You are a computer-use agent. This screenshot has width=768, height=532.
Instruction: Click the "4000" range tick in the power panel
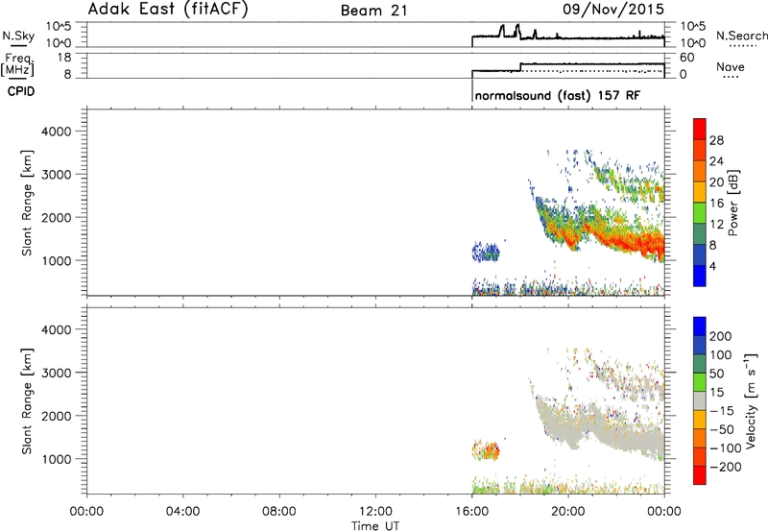[56, 132]
